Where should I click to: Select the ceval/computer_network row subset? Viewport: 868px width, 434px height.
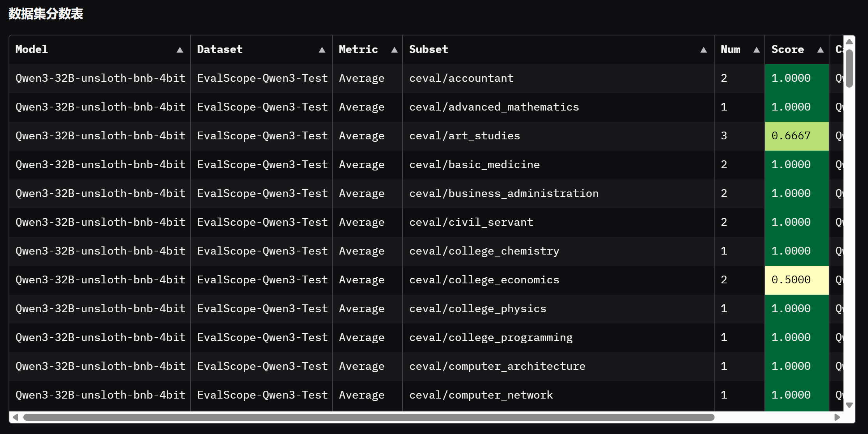(x=558, y=395)
